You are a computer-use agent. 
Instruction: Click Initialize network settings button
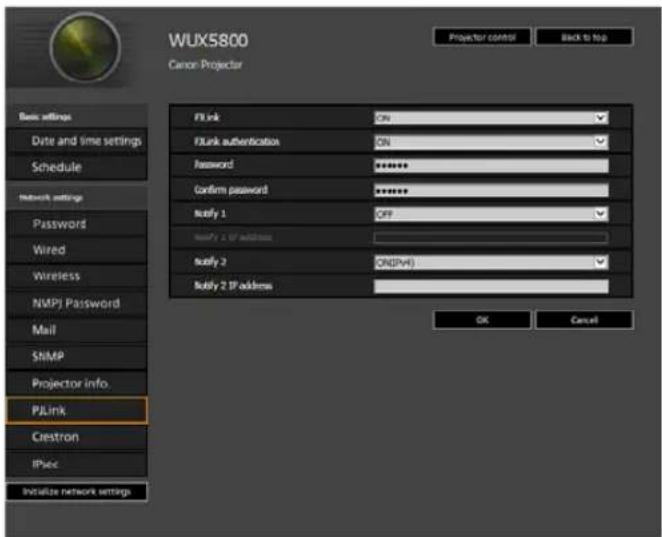click(x=77, y=492)
